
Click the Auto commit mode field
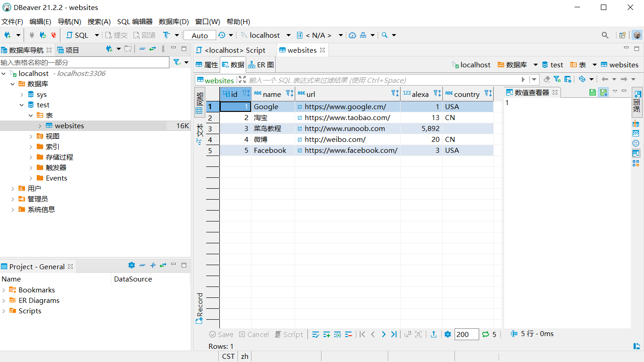(x=200, y=35)
